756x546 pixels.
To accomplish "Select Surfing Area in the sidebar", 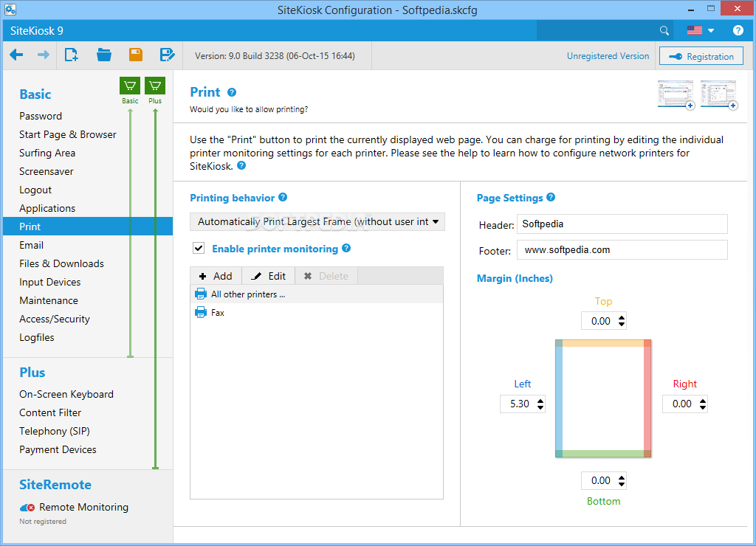I will [47, 153].
